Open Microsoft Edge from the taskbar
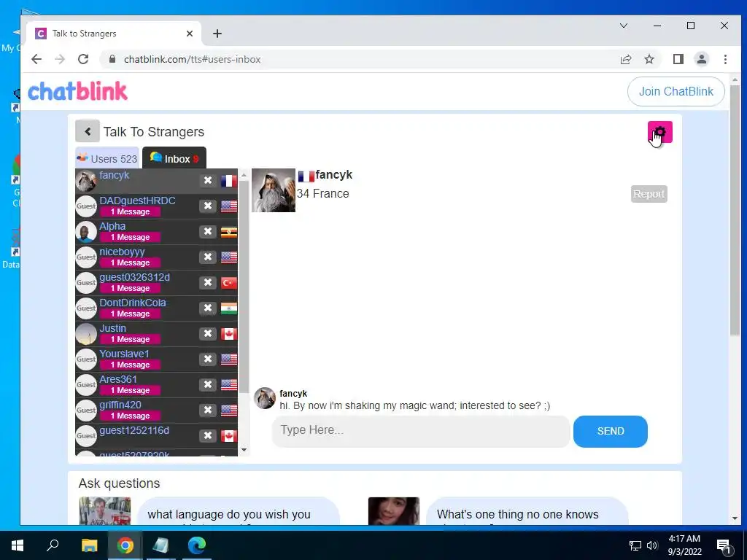This screenshot has width=747, height=560. (197, 545)
